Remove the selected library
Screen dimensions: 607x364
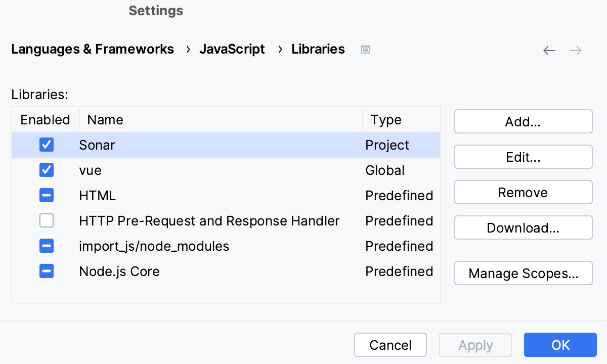[x=523, y=192]
